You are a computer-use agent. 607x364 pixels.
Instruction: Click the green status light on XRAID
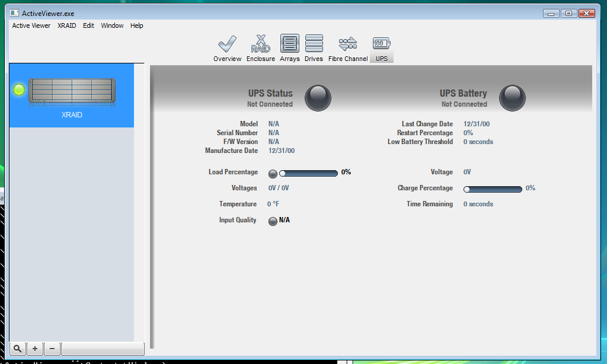tap(19, 90)
